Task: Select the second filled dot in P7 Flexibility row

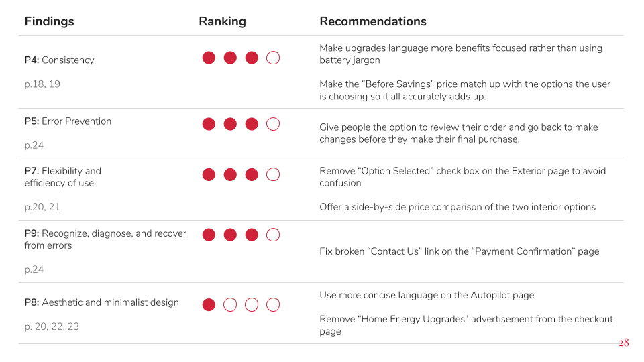Action: 230,174
